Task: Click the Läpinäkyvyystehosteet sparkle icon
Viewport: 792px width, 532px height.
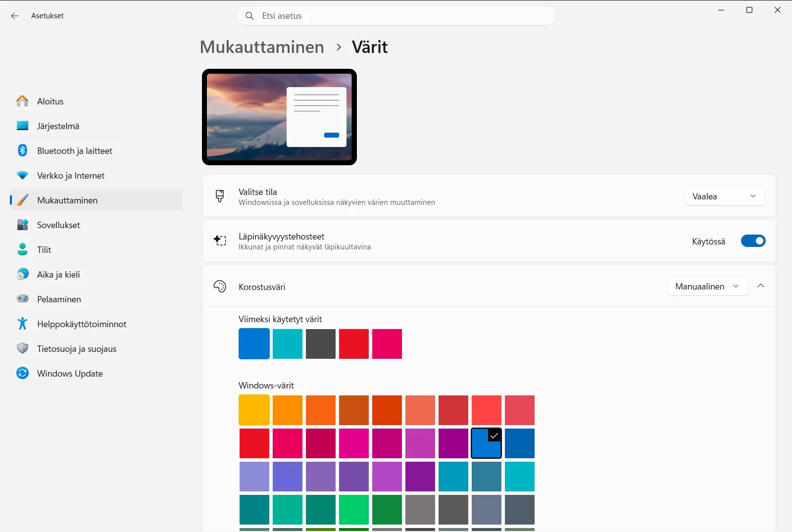Action: tap(220, 241)
